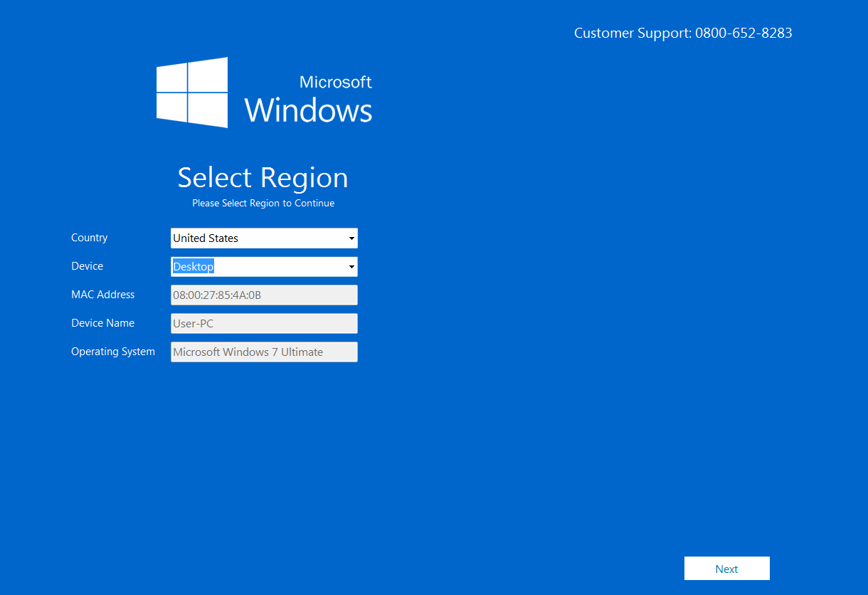Click the Customer Support phone number
The height and width of the screenshot is (595, 868).
743,33
